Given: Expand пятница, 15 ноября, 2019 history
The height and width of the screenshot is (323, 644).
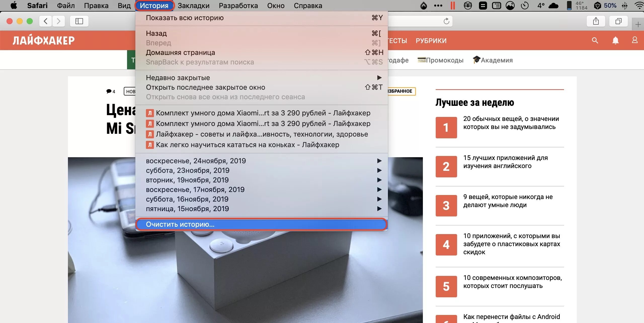Looking at the screenshot, I should [262, 209].
